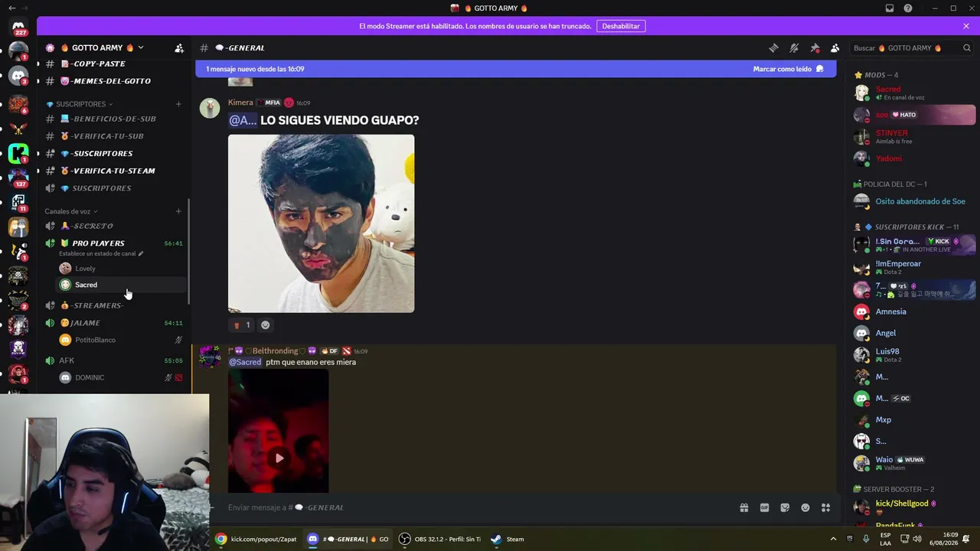This screenshot has width=980, height=551.
Task: Open OBS 32.1.2 from the taskbar
Action: click(439, 539)
